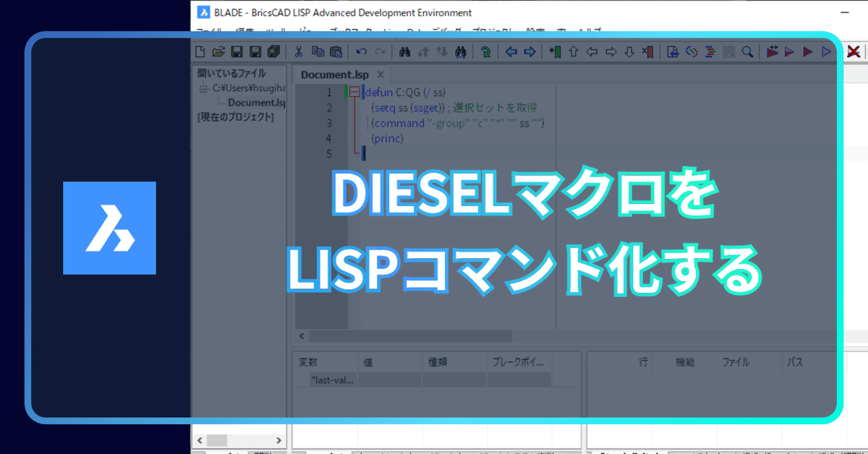Copy using the toolbar copy icon
The height and width of the screenshot is (454, 868).
318,51
